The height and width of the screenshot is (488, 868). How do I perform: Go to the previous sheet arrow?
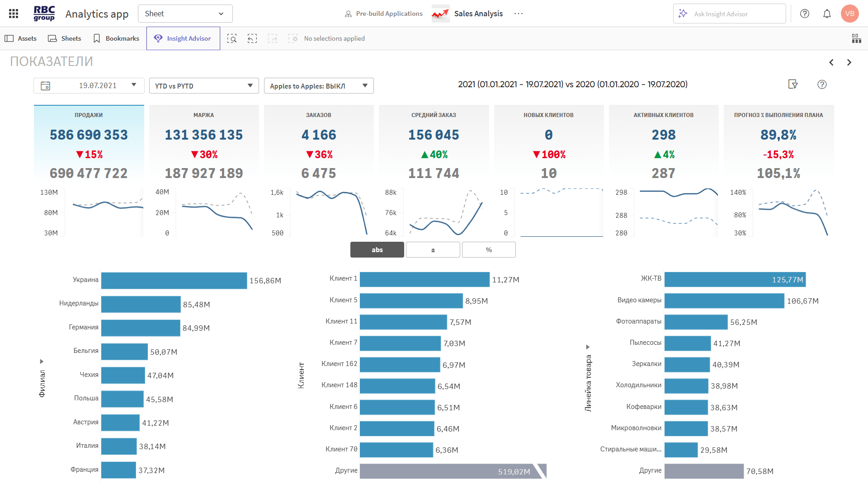tap(831, 62)
